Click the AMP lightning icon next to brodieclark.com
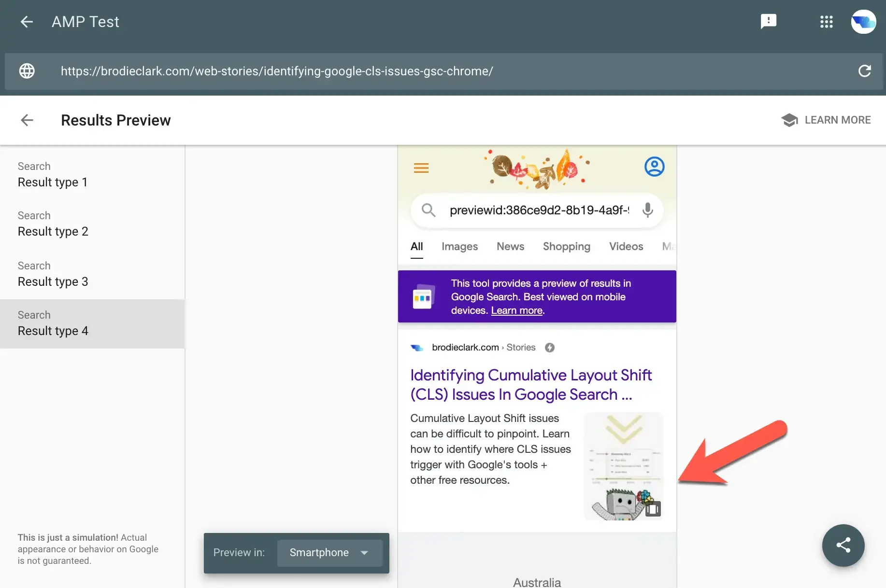 pyautogui.click(x=549, y=347)
